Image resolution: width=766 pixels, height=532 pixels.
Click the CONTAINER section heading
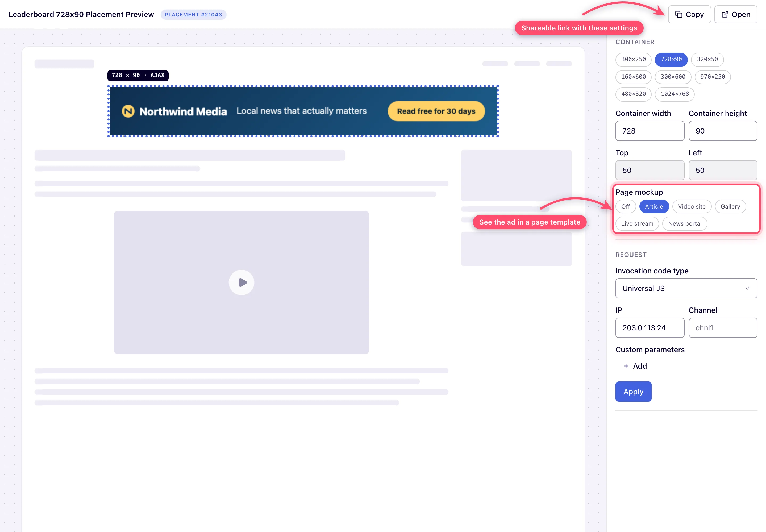[635, 42]
